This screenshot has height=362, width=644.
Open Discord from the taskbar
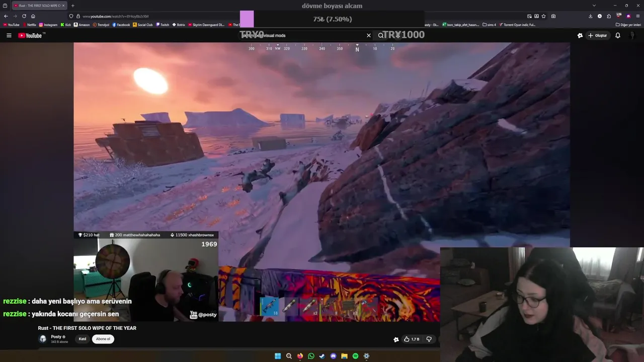[333, 356]
